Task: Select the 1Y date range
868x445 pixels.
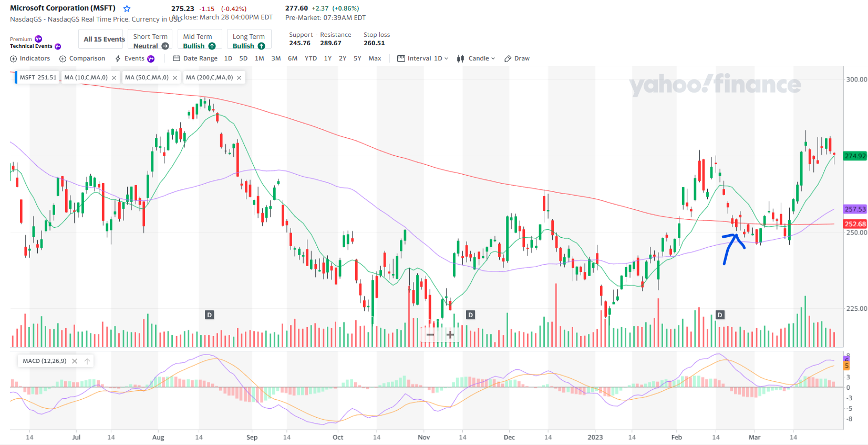Action: [x=328, y=58]
